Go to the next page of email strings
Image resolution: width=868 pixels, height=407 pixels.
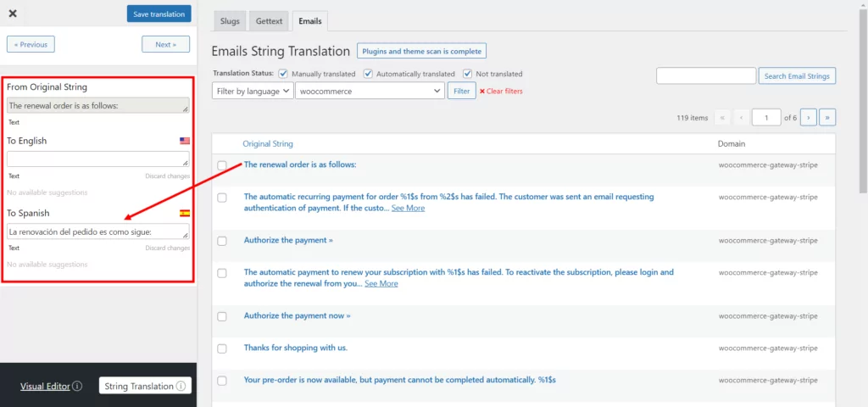[808, 118]
